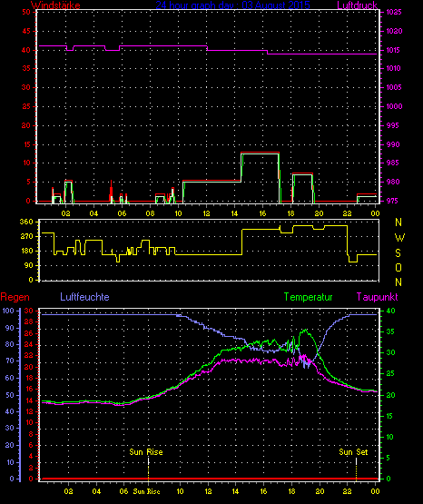Click the 40 temperature axis tick label

coord(390,311)
